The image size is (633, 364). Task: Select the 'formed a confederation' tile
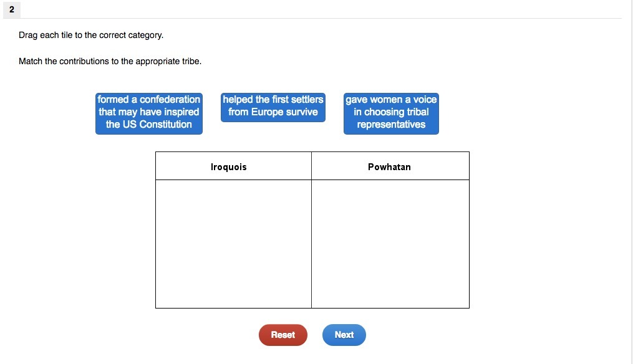pos(149,112)
